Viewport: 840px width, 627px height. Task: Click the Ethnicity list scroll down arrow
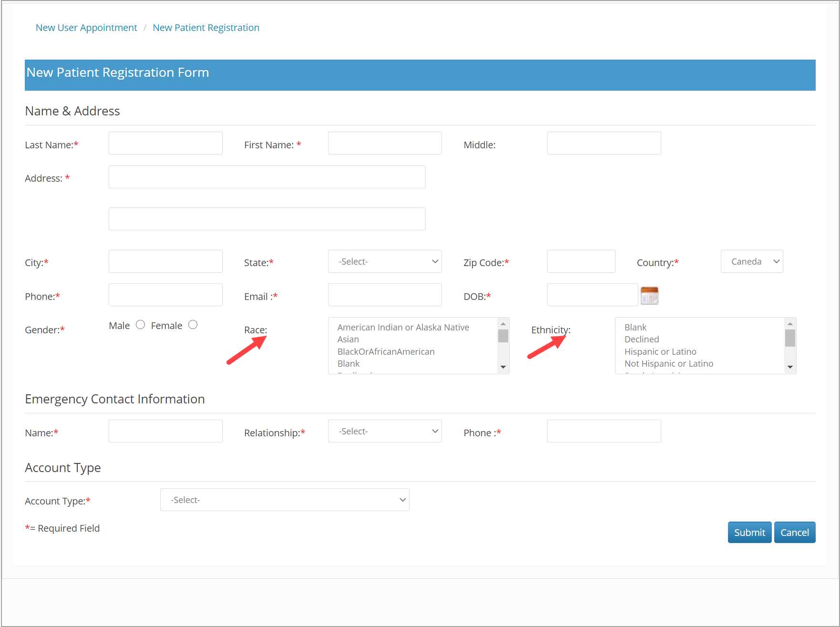click(x=790, y=367)
